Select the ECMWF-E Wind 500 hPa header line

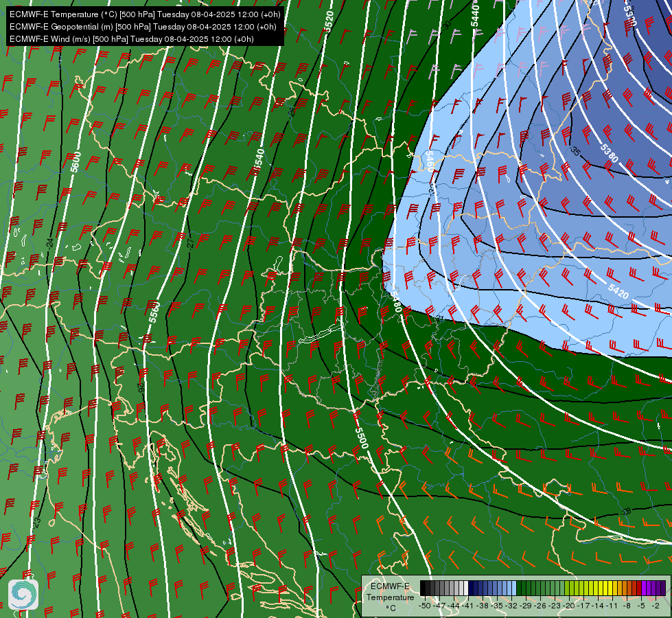[x=132, y=39]
